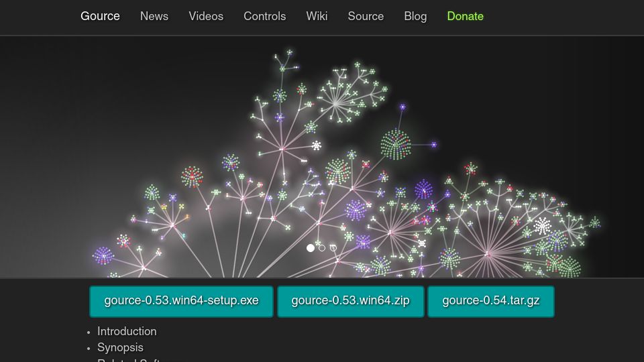Open the Videos page
The height and width of the screenshot is (362, 644).
tap(206, 16)
